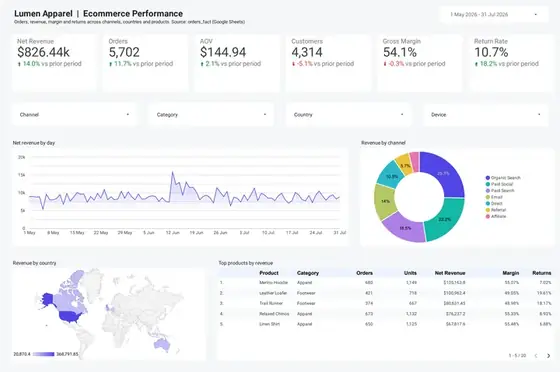Open the Device filter dropdown

click(x=486, y=115)
